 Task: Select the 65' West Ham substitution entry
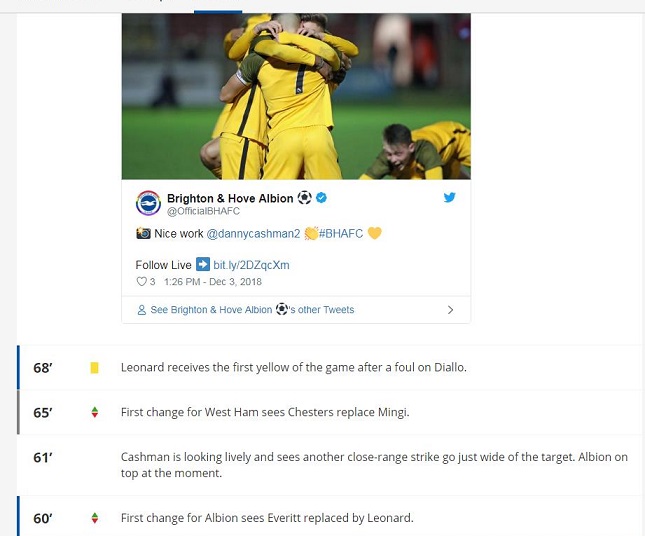click(331, 412)
